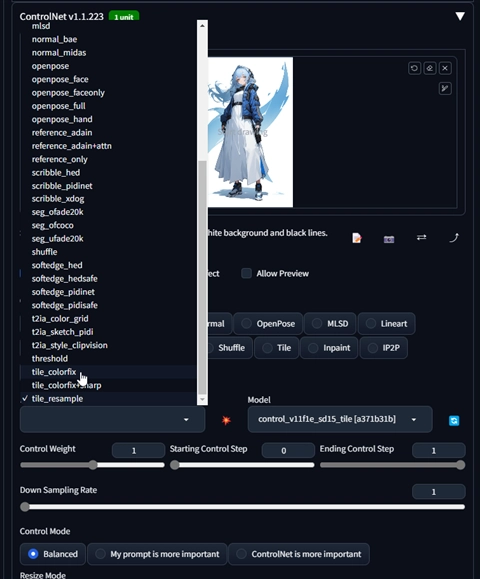Viewport: 480px width, 579px height.
Task: Choose My prompt is more important mode
Action: tap(157, 554)
